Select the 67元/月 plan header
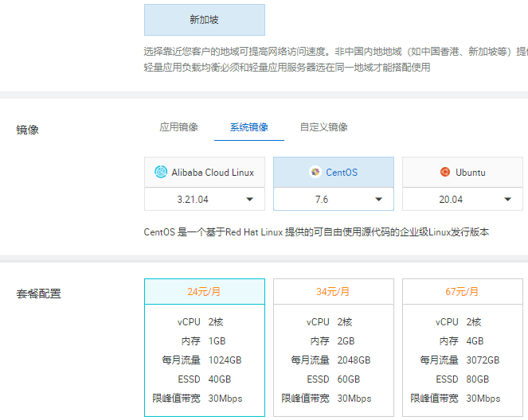528x420 pixels. [x=463, y=292]
